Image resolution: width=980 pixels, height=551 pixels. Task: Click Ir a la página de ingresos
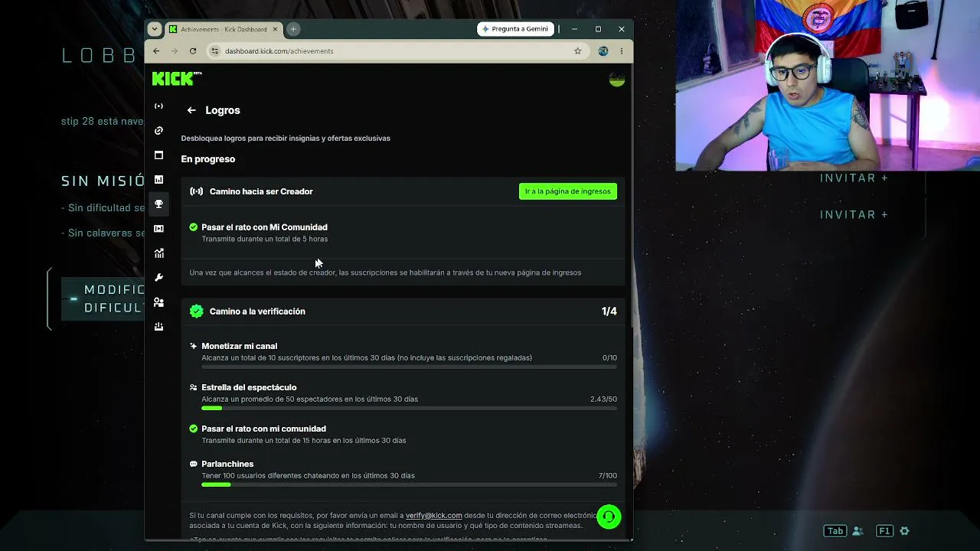click(568, 191)
